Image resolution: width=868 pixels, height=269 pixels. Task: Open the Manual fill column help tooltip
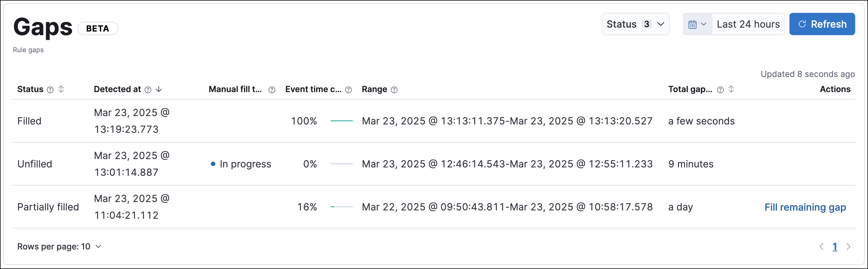(x=272, y=90)
